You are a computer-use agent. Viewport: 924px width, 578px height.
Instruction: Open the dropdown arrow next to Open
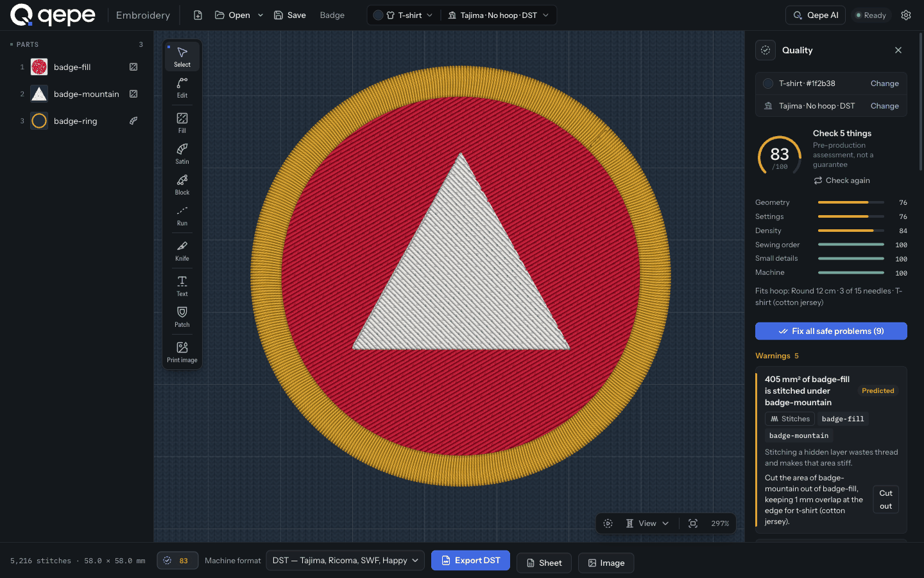(261, 15)
